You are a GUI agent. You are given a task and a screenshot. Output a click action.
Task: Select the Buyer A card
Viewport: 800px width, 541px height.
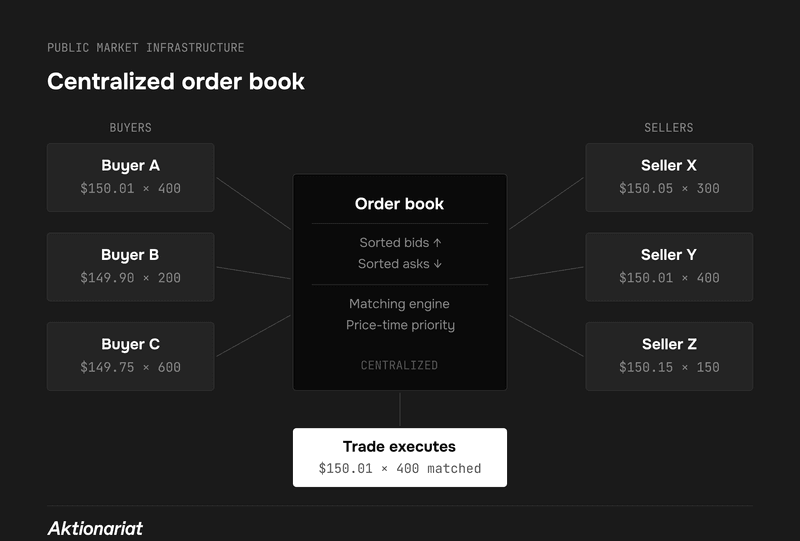point(130,177)
